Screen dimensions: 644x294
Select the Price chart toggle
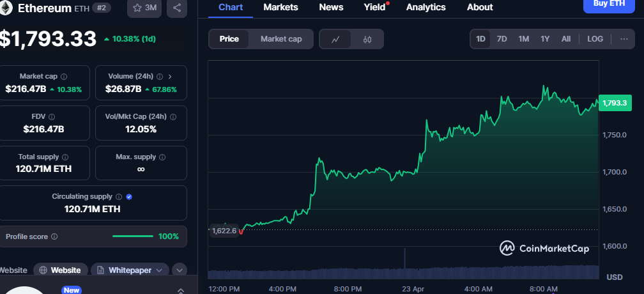[x=229, y=39]
